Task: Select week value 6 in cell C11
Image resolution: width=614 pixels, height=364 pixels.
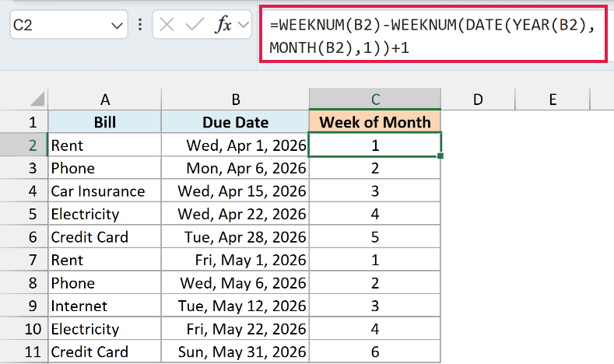Action: tap(375, 352)
